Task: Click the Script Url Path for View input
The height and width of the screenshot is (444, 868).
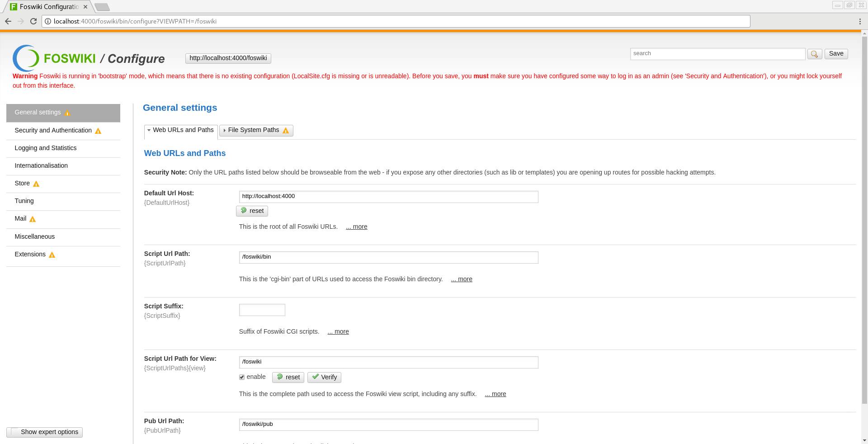Action: pos(388,362)
